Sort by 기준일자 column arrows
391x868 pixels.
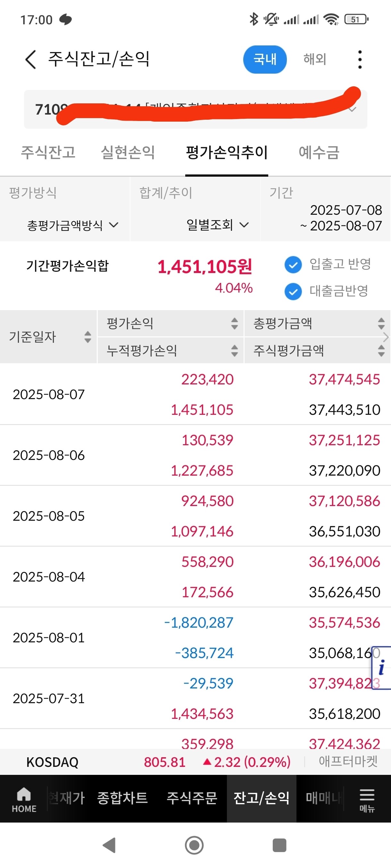(87, 337)
